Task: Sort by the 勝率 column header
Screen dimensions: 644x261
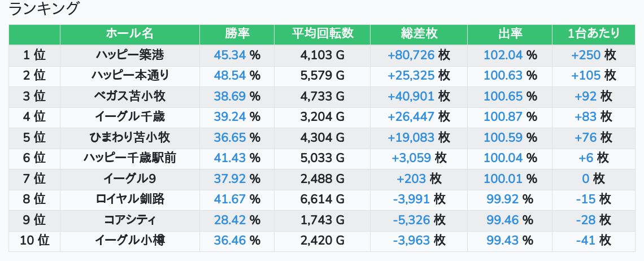Action: [x=237, y=34]
